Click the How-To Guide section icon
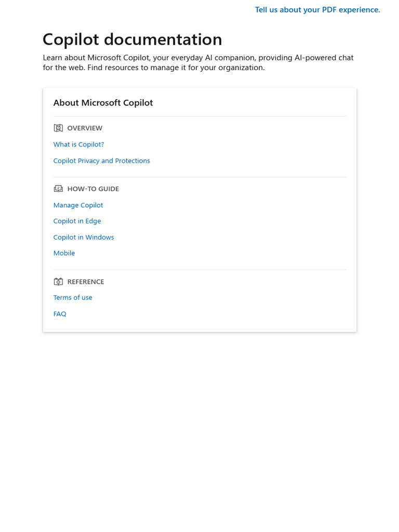This screenshot has height=532, width=399. [58, 189]
